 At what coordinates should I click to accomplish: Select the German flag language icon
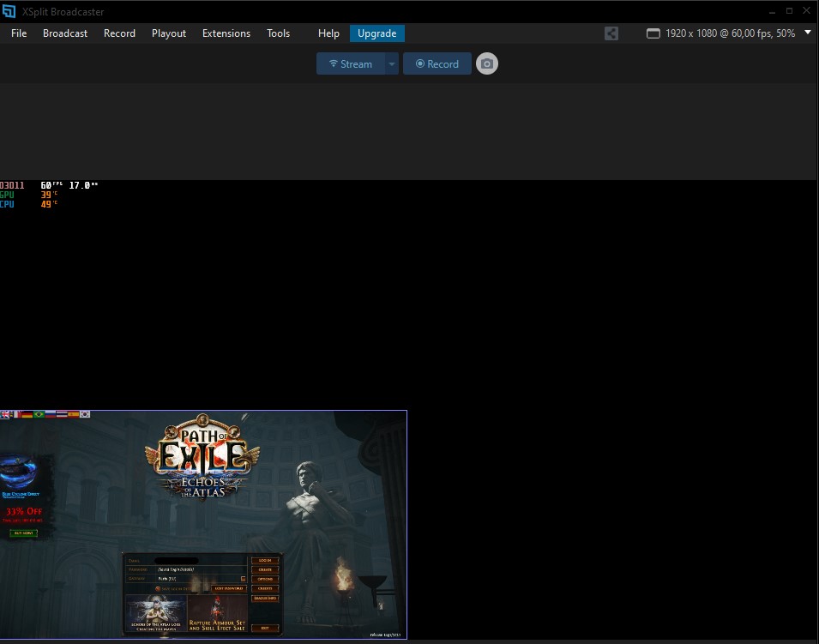pos(27,414)
